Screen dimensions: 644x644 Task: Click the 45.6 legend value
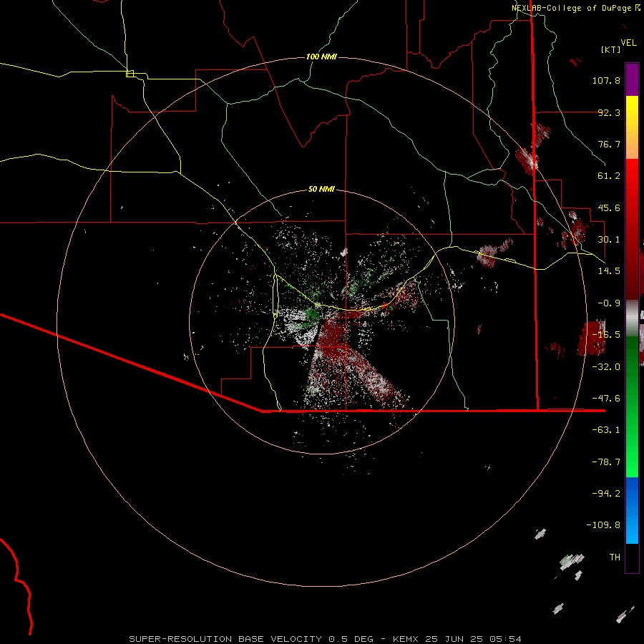(609, 208)
